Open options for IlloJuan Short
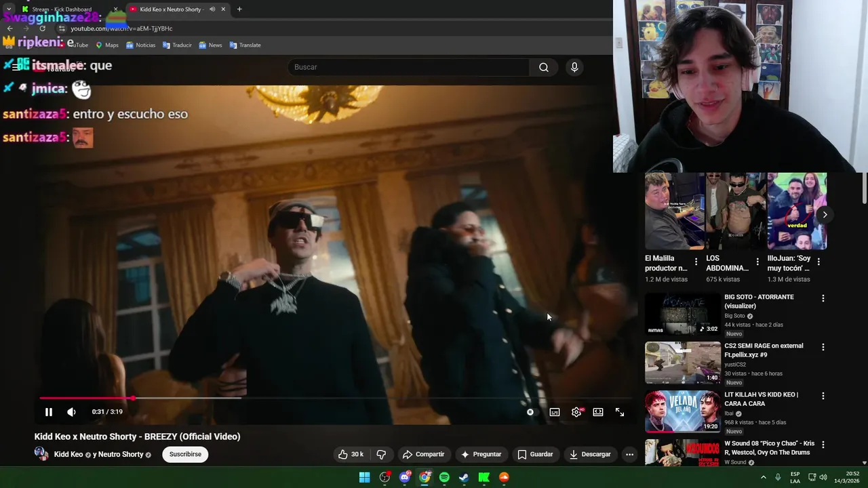Viewport: 868px width, 488px height. (818, 262)
